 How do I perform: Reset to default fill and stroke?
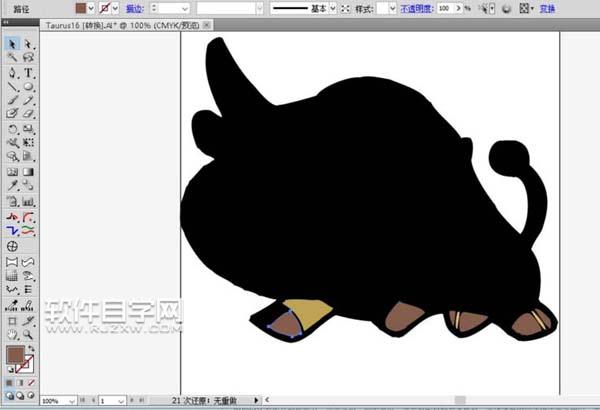coord(9,370)
